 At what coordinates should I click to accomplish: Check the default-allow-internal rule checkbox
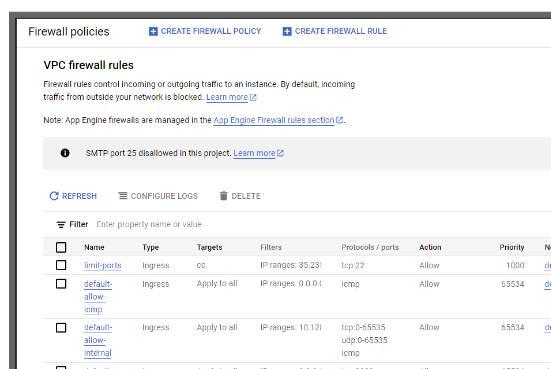[61, 328]
